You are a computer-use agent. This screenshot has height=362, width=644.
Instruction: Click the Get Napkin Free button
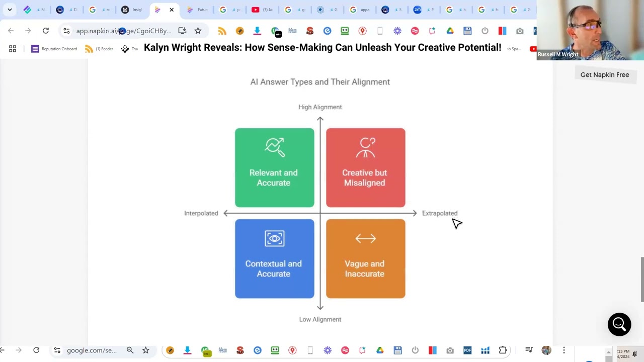605,74
